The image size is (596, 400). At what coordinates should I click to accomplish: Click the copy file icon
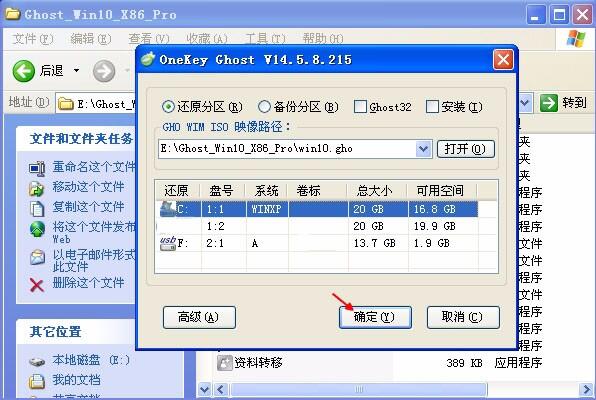tap(37, 208)
